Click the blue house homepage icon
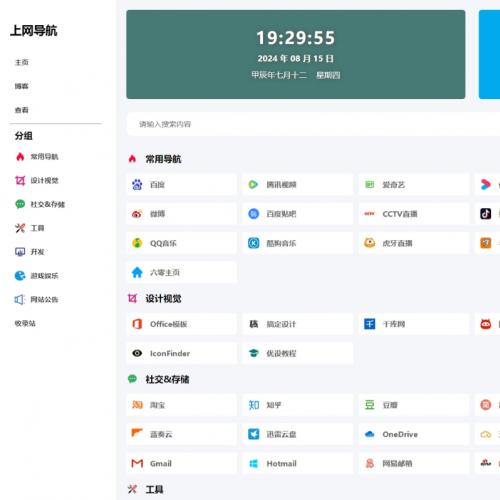500x500 pixels. click(x=137, y=272)
